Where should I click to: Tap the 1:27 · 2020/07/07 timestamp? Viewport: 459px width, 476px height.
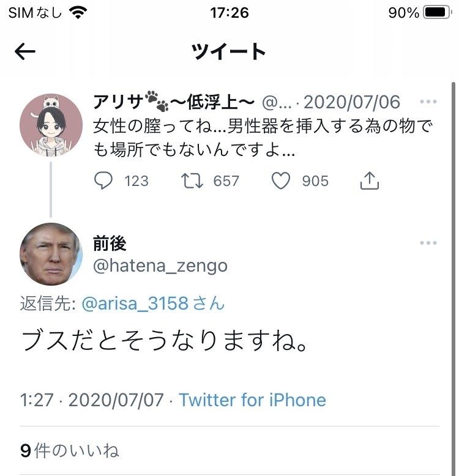92,400
